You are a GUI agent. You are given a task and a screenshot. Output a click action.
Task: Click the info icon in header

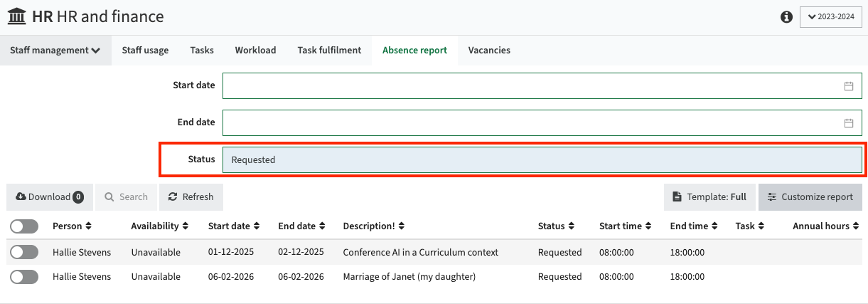click(786, 16)
